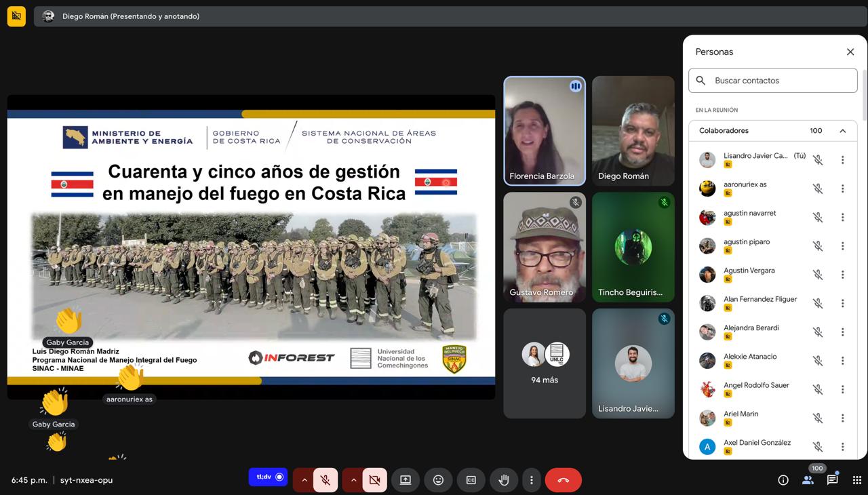Expand video settings arrow next to camera
868x495 pixels.
[x=353, y=480]
